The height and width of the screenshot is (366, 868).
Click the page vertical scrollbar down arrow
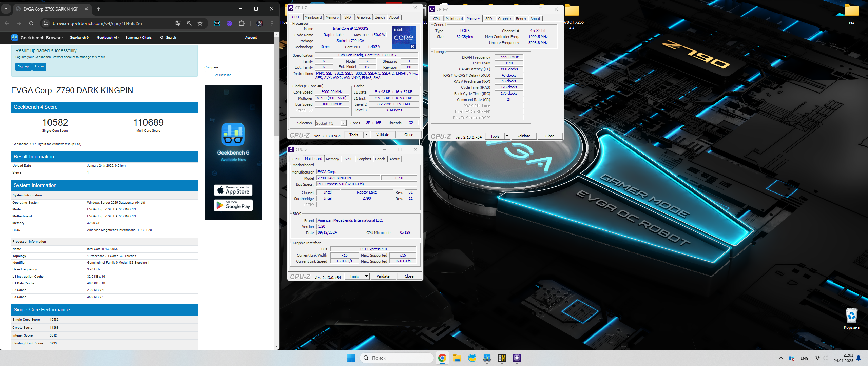pos(277,347)
